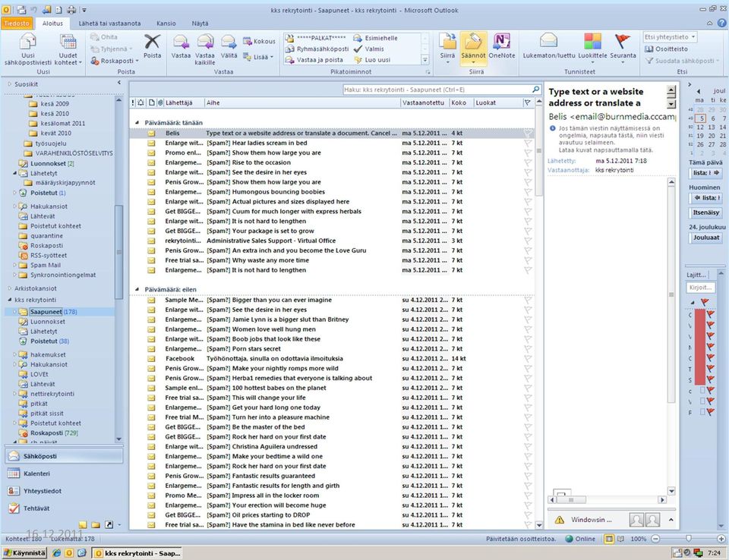The height and width of the screenshot is (560, 729).
Task: Switch to Näytä tab
Action: pos(200,24)
